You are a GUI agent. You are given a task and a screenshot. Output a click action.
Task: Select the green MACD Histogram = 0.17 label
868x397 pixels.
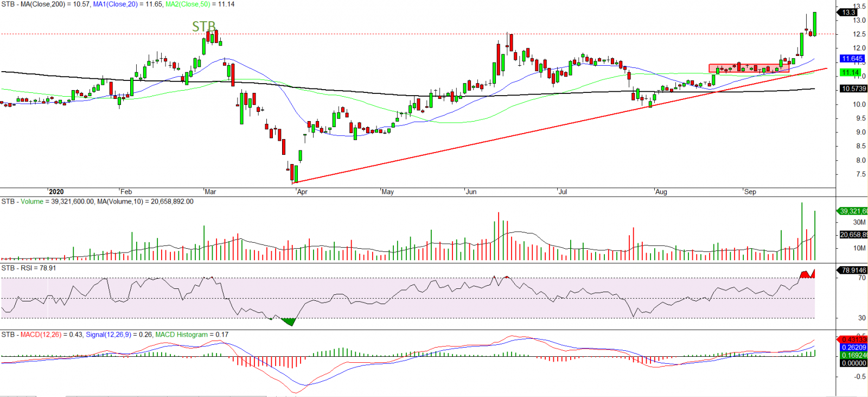(192, 335)
